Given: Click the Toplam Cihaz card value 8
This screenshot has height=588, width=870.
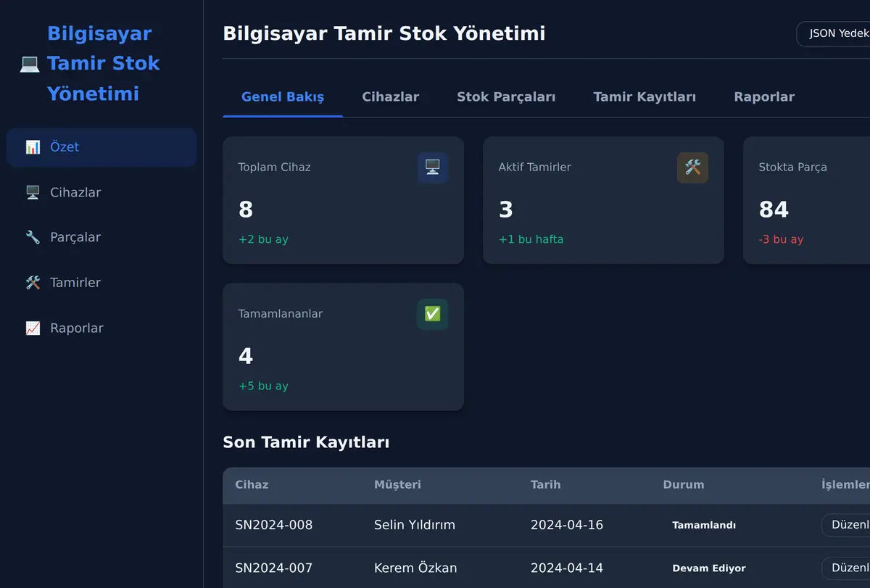Looking at the screenshot, I should (x=246, y=210).
